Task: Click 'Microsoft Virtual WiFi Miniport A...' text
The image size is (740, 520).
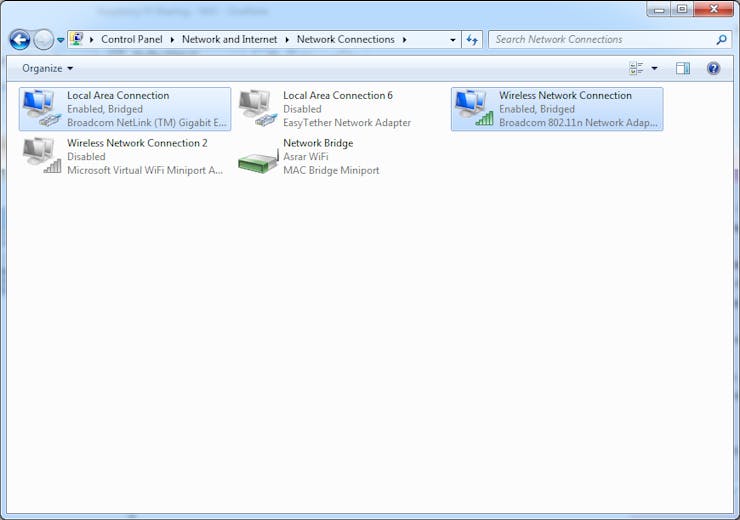Action: pyautogui.click(x=145, y=170)
